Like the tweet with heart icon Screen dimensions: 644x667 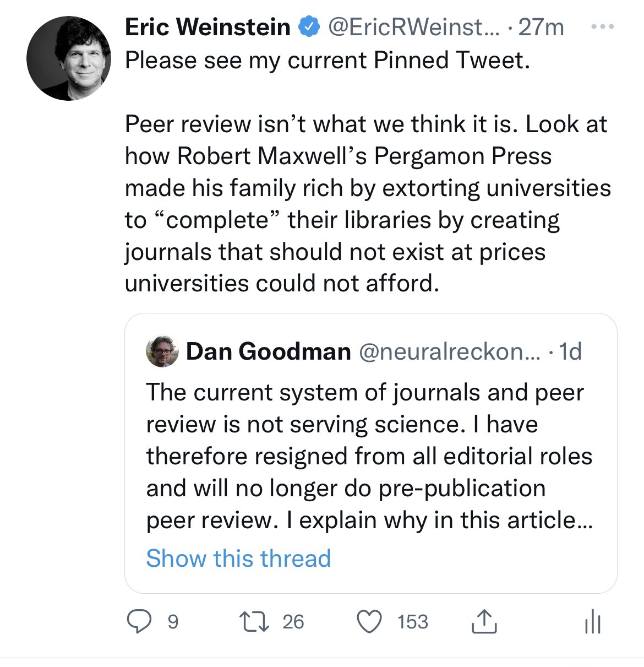(x=369, y=622)
